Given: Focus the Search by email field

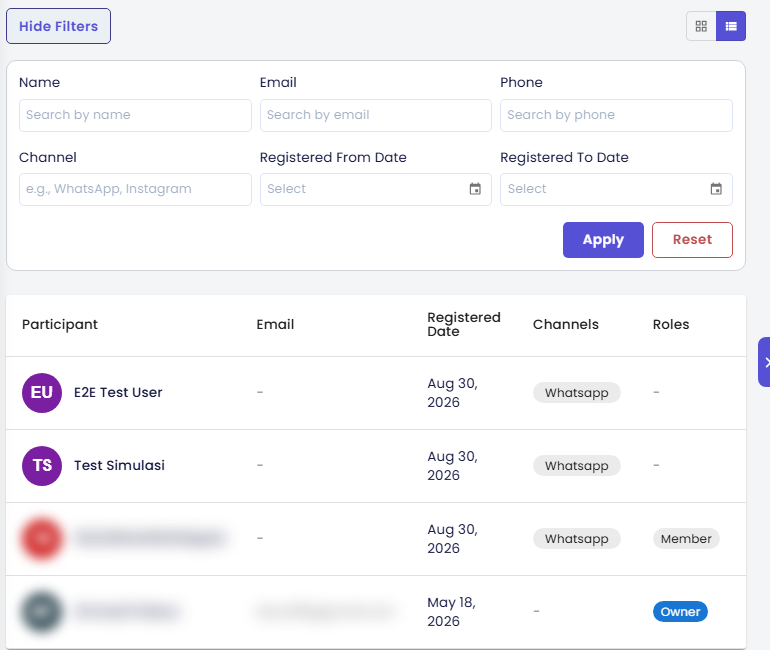Looking at the screenshot, I should click(376, 115).
